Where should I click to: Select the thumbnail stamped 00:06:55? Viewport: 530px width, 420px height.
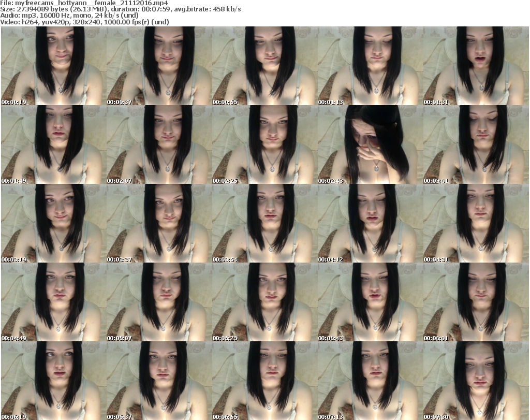click(264, 381)
